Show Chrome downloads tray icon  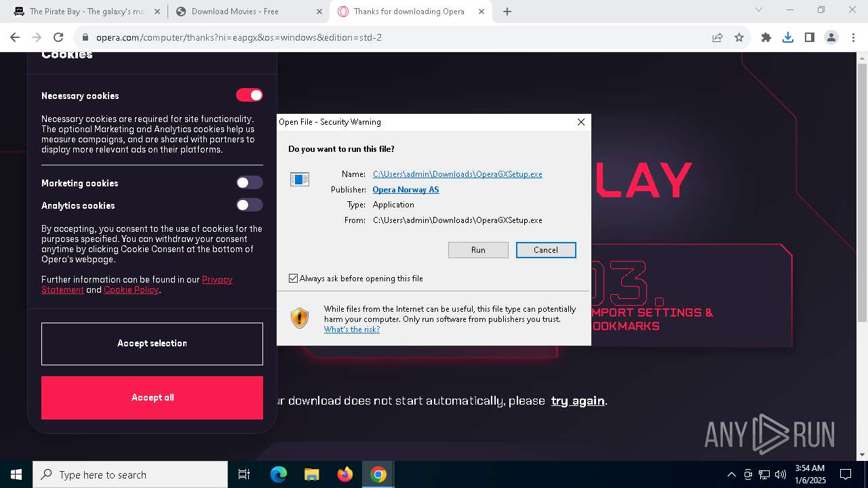(788, 37)
